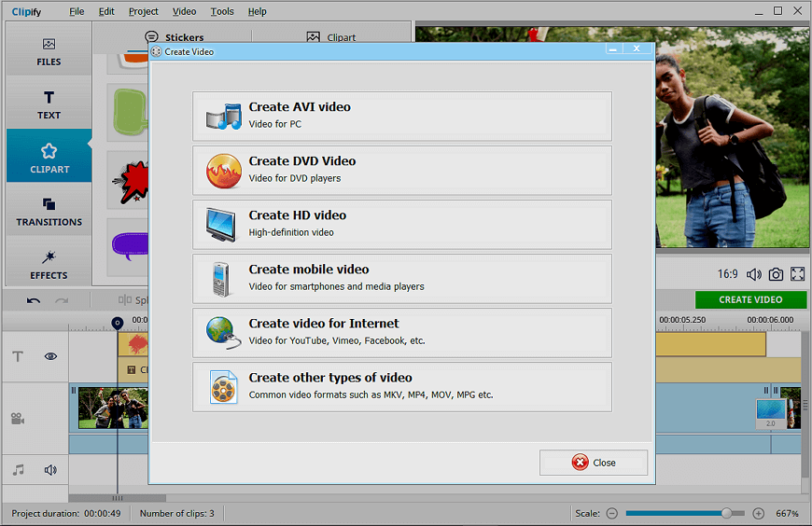Screen dimensions: 812x526
Task: Toggle preview volume speaker icon
Action: pos(753,274)
